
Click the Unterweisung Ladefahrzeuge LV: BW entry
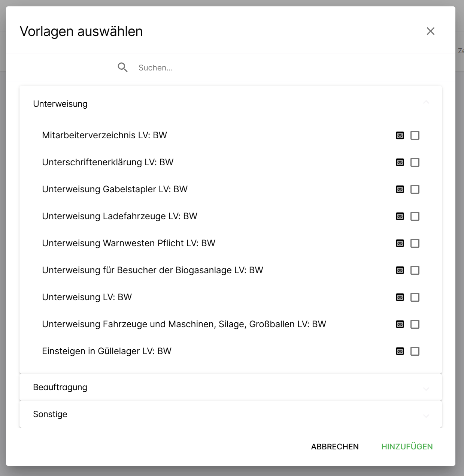tap(119, 216)
